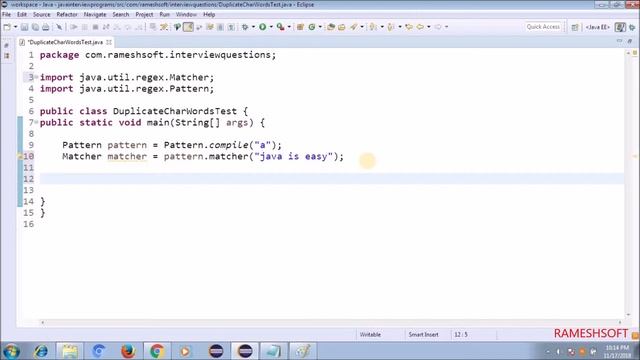Collapse the main method fold marker
The height and width of the screenshot is (360, 640).
click(x=36, y=122)
